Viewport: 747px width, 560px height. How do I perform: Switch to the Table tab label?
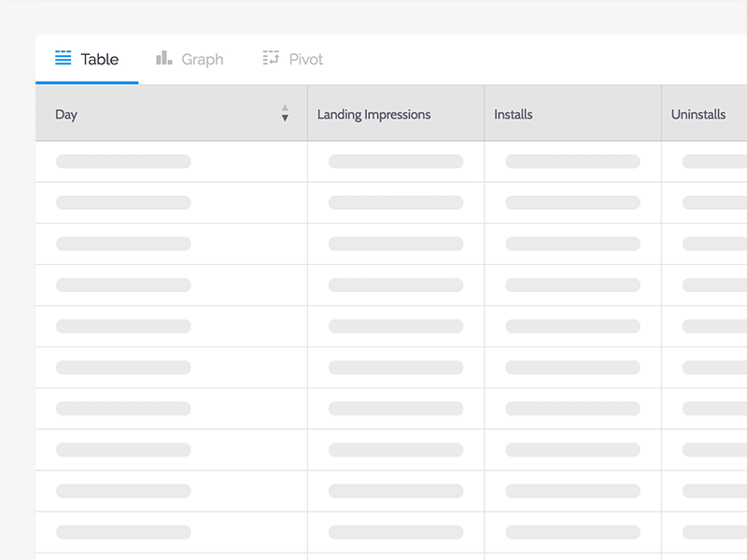click(100, 59)
